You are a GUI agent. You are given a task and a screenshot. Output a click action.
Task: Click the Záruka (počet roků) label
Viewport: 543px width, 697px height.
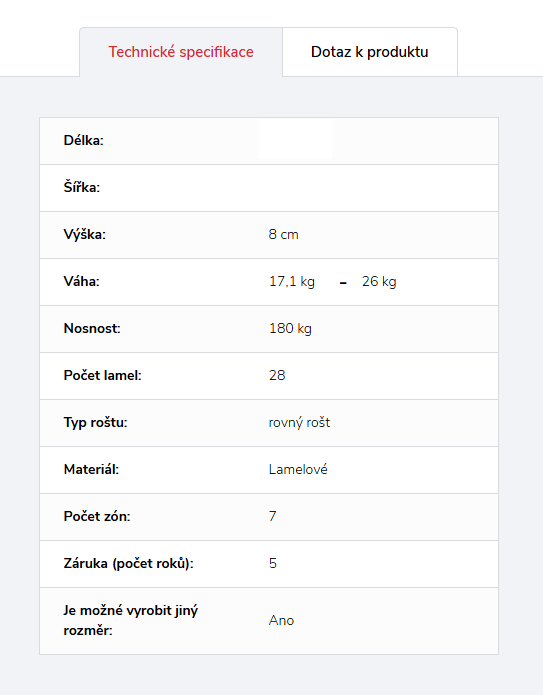tap(129, 564)
